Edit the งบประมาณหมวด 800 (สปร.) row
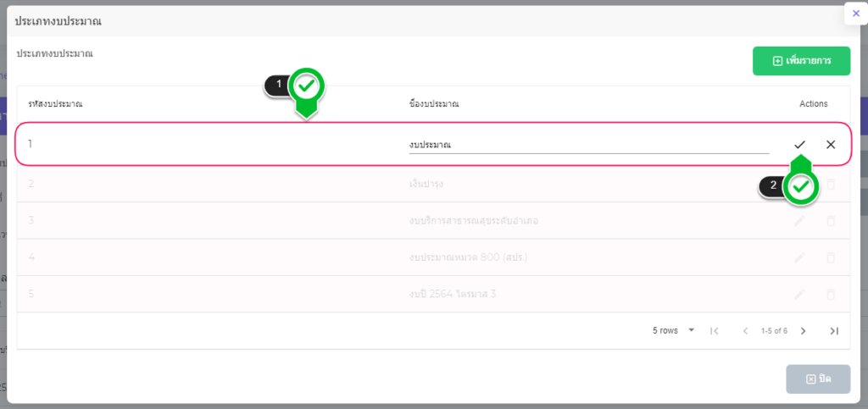 (x=799, y=257)
